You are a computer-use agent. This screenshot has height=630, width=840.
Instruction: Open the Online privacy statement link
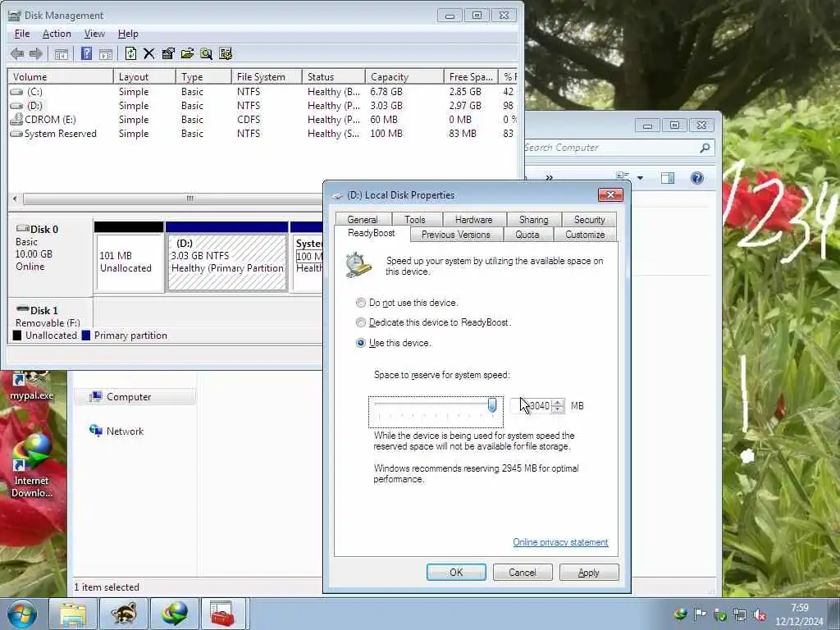pos(560,542)
